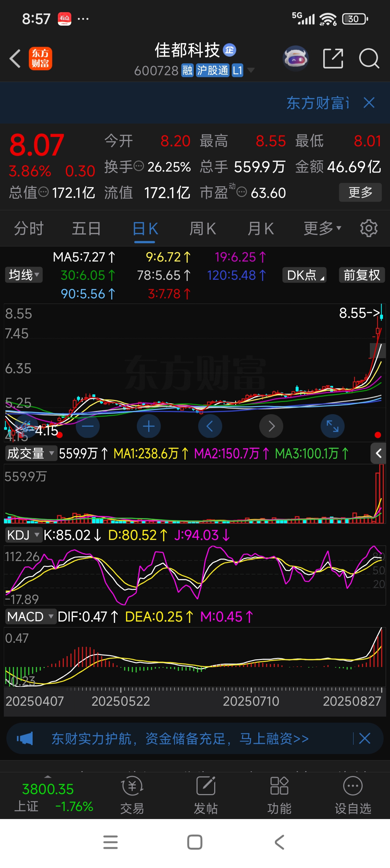Tap the Android recent apps menu icon

coord(111,842)
